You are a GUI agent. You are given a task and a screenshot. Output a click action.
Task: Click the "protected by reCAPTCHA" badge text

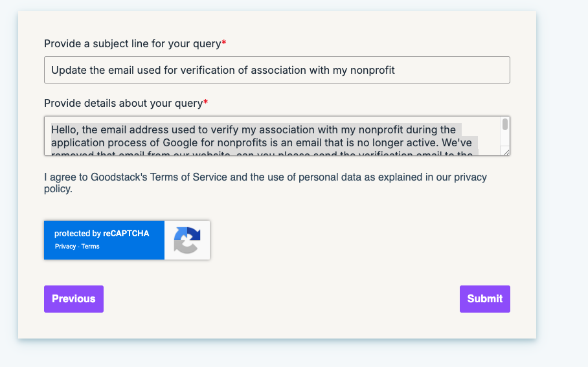(x=102, y=234)
